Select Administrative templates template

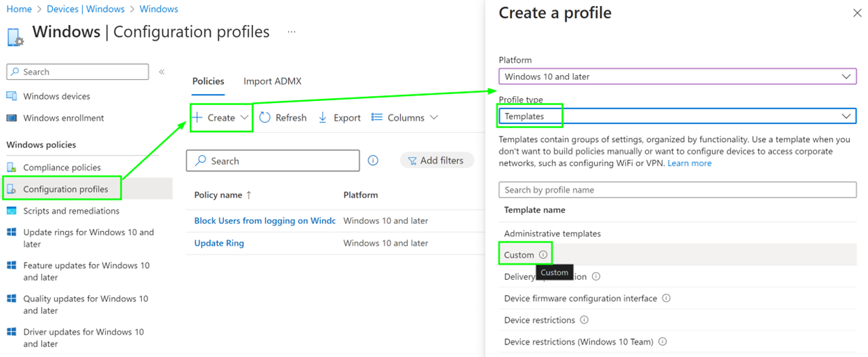(x=552, y=234)
